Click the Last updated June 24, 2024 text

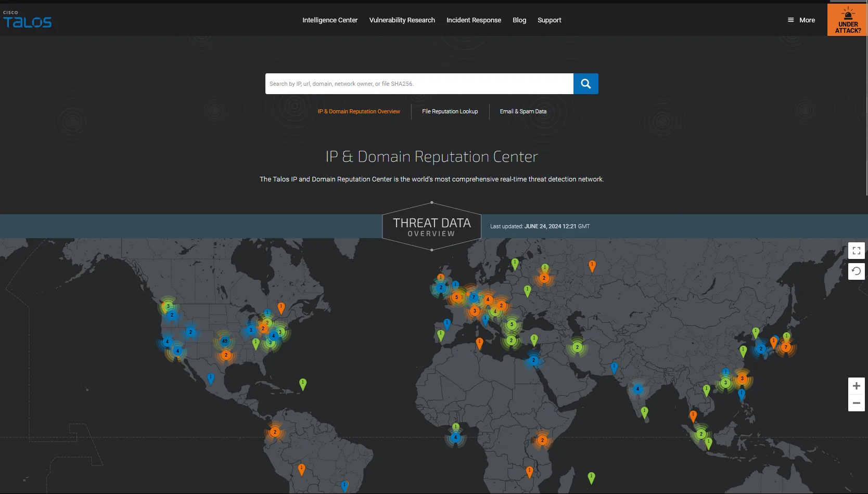click(x=540, y=226)
